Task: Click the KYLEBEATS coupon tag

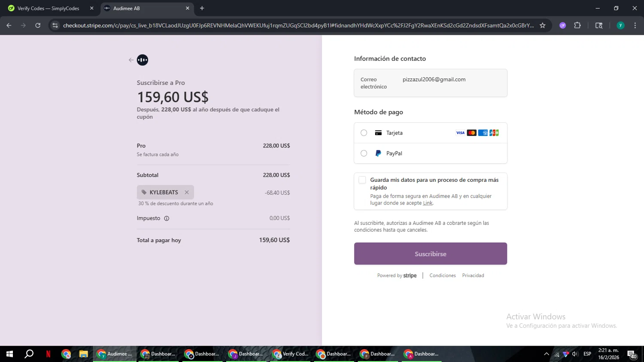Action: 165,192
